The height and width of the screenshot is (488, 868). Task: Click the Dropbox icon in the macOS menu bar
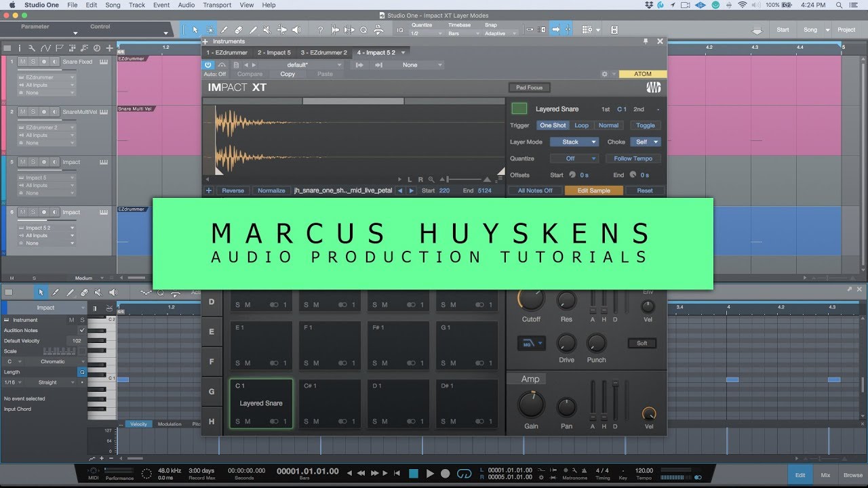650,5
